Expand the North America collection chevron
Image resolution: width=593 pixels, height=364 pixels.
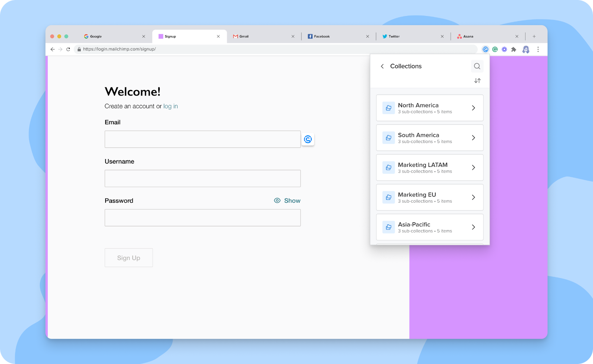[473, 108]
